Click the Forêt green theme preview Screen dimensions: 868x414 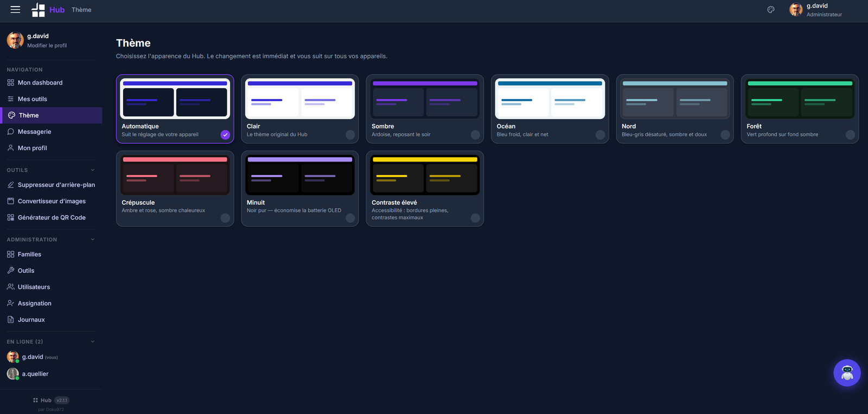[800, 99]
